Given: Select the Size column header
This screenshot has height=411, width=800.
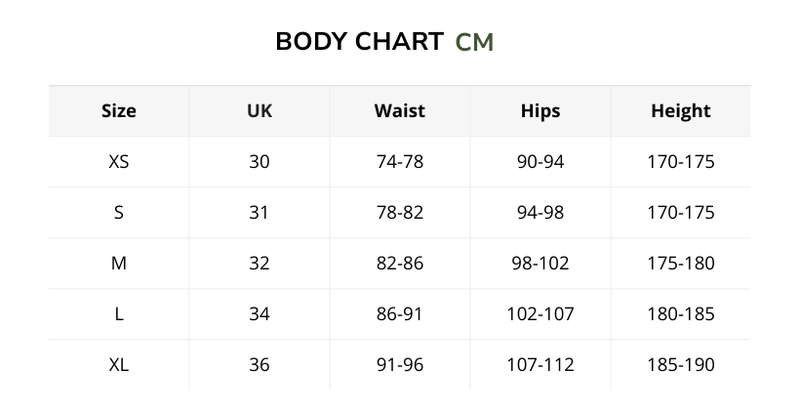Looking at the screenshot, I should pyautogui.click(x=119, y=111).
